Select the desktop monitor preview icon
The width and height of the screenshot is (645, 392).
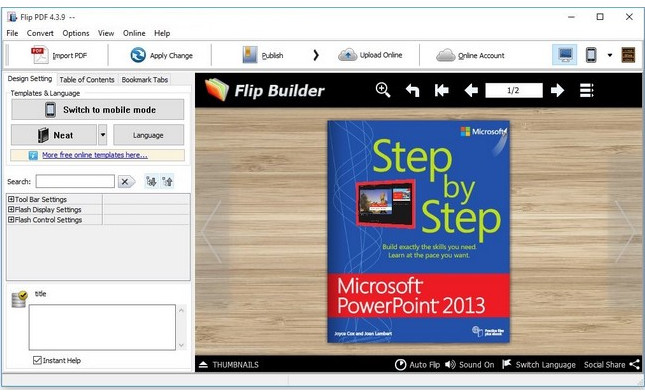pos(565,55)
